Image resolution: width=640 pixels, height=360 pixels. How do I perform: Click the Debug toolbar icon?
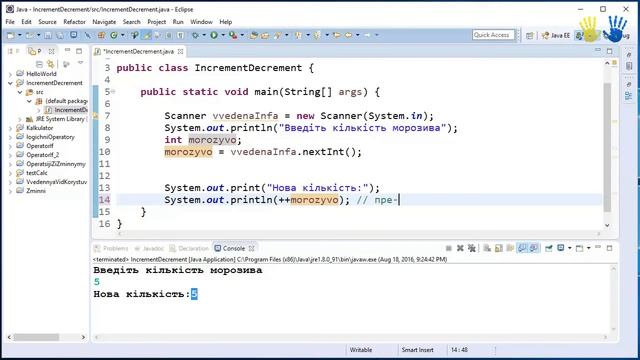pyautogui.click(x=196, y=36)
